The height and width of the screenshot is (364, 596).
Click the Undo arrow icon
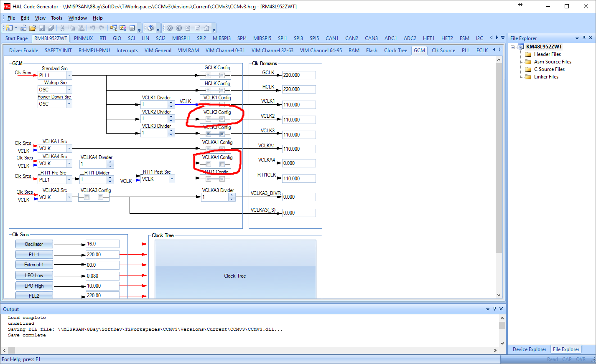click(x=92, y=28)
